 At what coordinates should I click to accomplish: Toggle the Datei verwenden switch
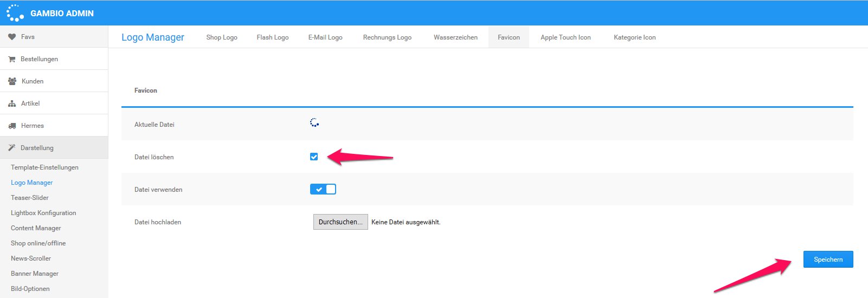pos(323,189)
